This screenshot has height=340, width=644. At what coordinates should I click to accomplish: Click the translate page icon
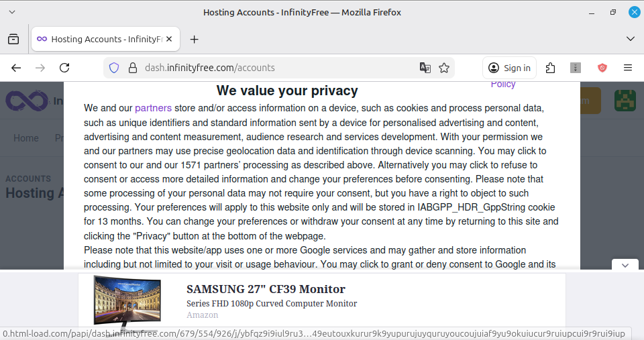[425, 68]
